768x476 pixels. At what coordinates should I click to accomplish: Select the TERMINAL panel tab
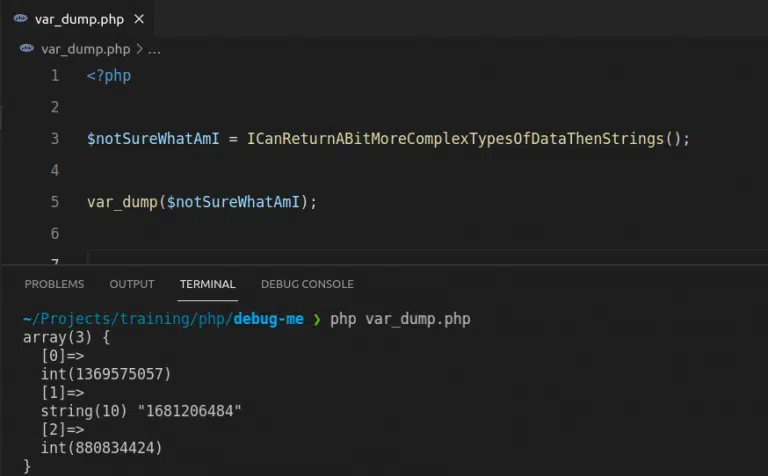(x=207, y=284)
